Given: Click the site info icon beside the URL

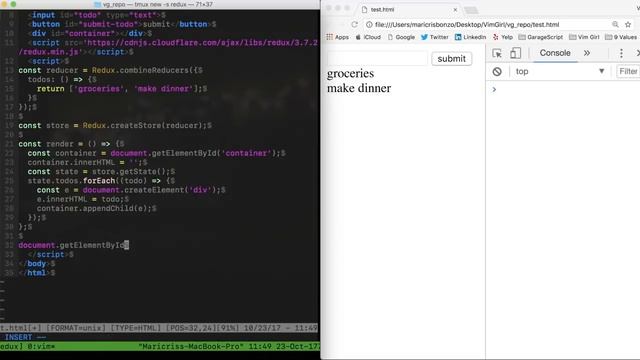Looking at the screenshot, I should click(369, 24).
